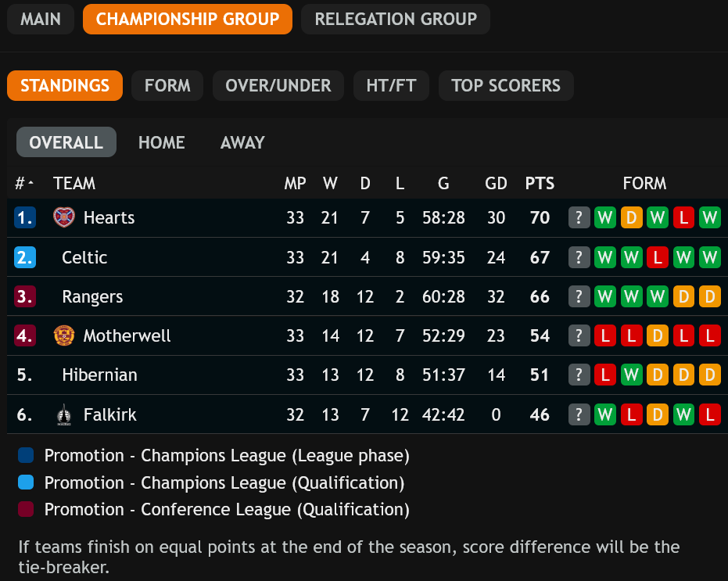Click the Falkirk club crest icon
This screenshot has width=728, height=581.
[63, 414]
